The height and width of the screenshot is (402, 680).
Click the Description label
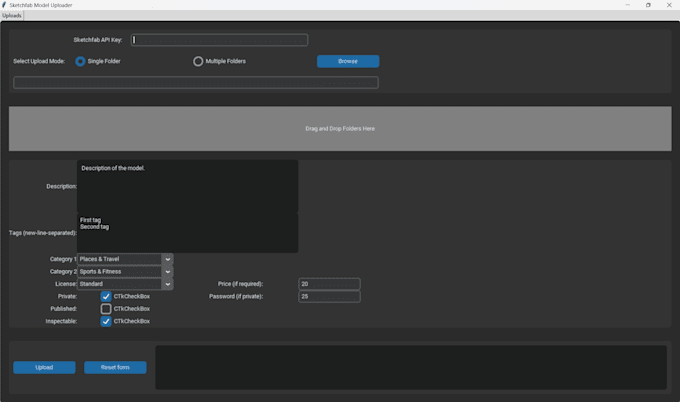click(x=62, y=186)
